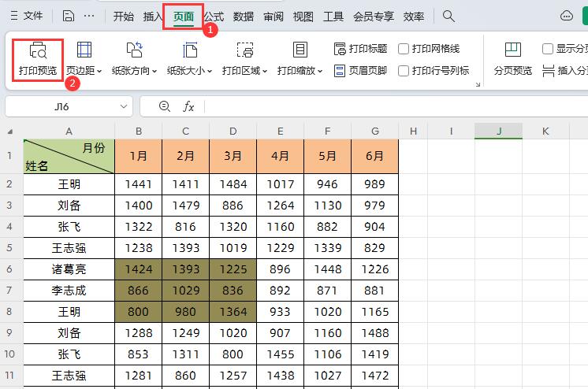Click the formula bar input field
The width and height of the screenshot is (588, 389).
pyautogui.click(x=396, y=107)
